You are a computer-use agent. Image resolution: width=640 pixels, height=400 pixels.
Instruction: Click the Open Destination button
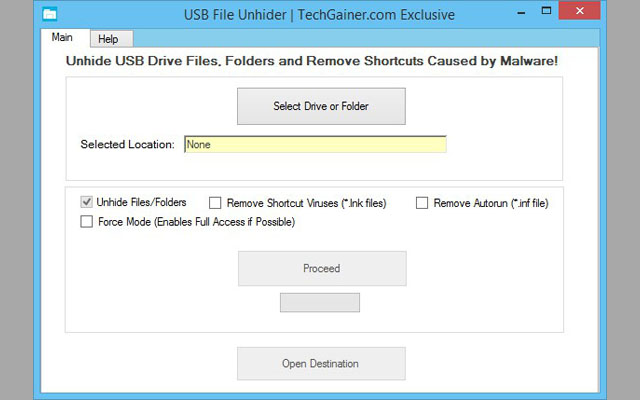321,364
